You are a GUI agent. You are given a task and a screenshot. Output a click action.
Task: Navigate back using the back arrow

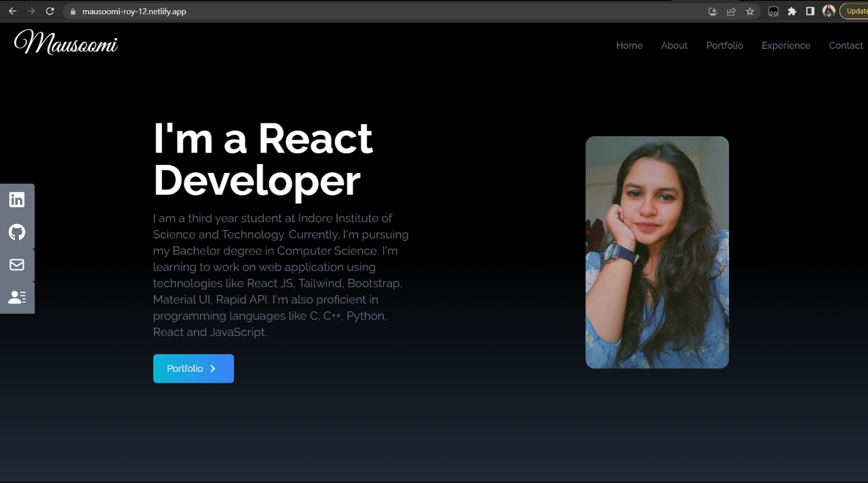click(12, 11)
